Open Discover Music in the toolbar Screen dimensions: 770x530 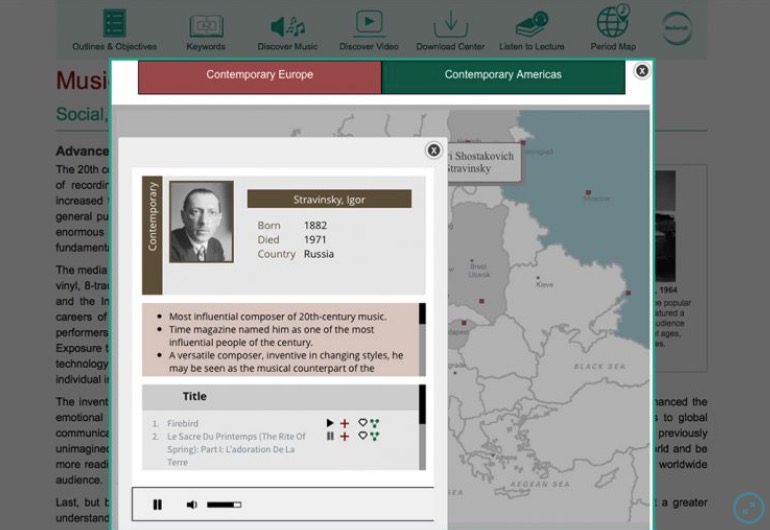tap(287, 28)
